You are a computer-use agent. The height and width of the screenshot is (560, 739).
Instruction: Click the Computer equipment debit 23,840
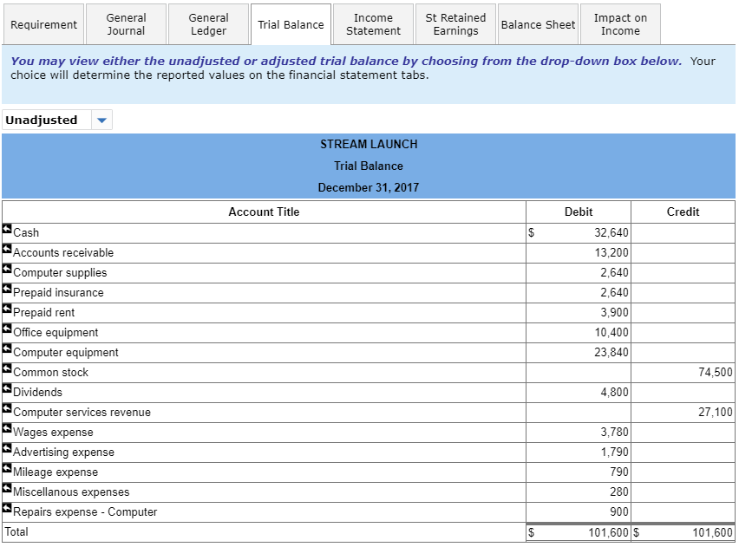611,352
